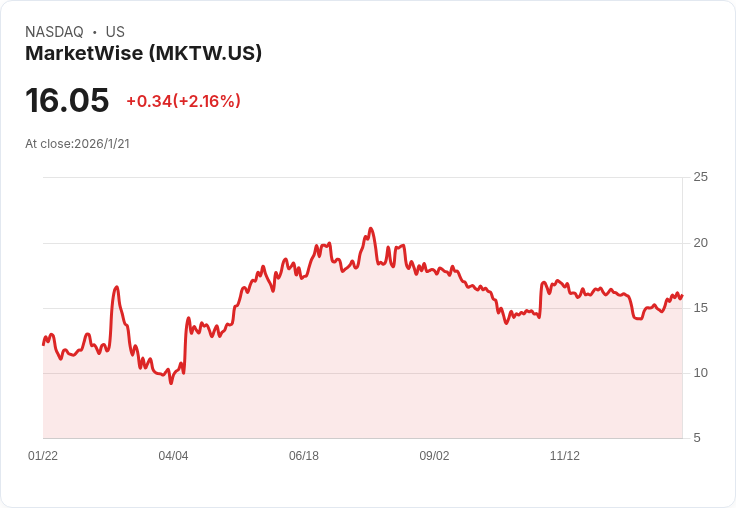Select the 04/04 date on the x-axis
Image resolution: width=736 pixels, height=508 pixels.
point(173,456)
